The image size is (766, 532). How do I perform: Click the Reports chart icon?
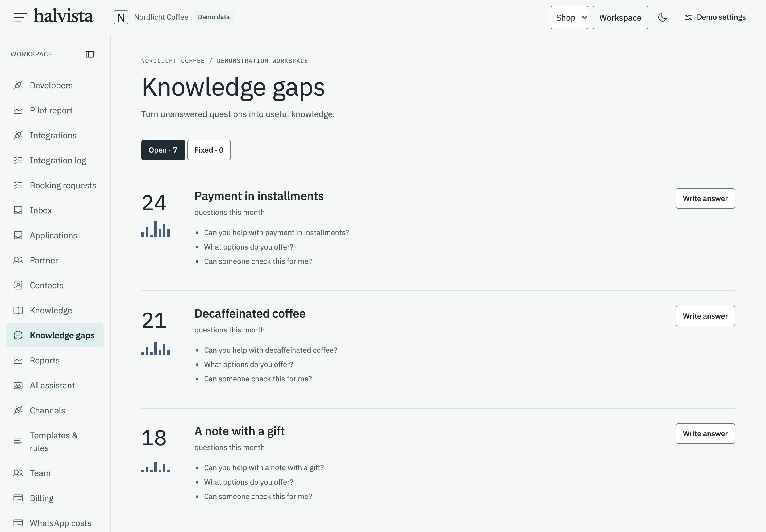tap(18, 360)
